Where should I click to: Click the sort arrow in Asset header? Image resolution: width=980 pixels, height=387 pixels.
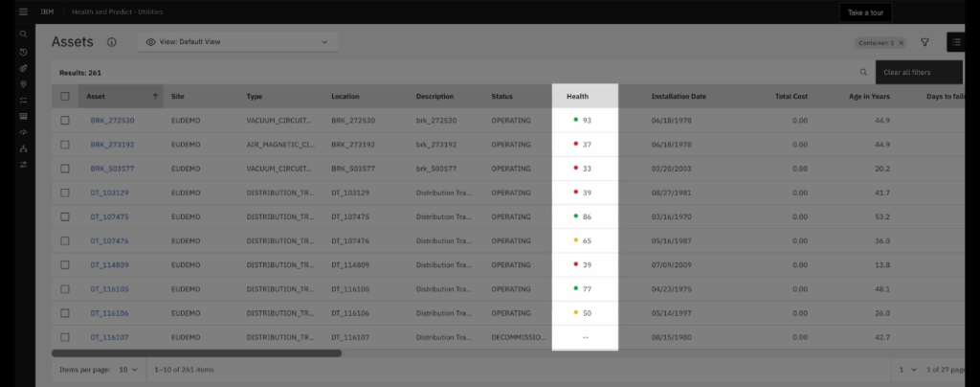(x=155, y=97)
